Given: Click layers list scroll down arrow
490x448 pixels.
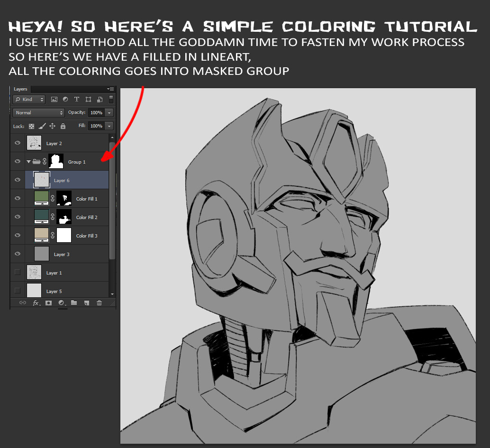Looking at the screenshot, I should tap(112, 294).
